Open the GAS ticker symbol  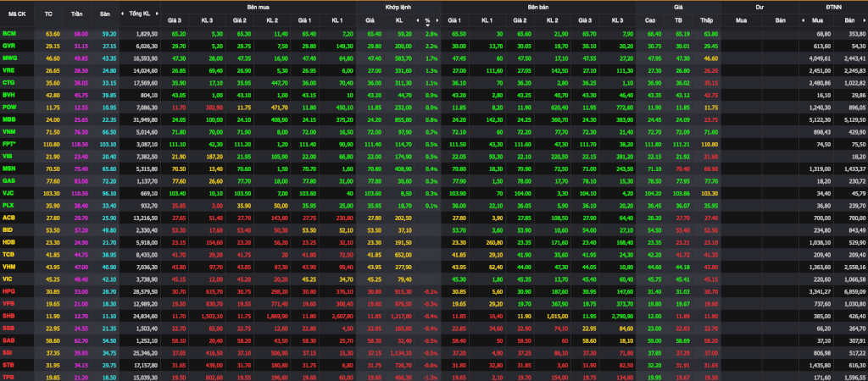(8, 181)
